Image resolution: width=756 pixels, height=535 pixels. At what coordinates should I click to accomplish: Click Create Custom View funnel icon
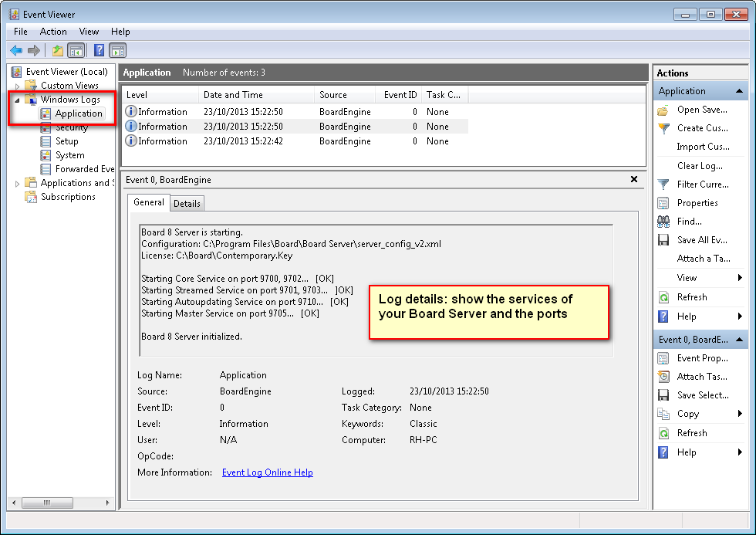click(x=663, y=129)
